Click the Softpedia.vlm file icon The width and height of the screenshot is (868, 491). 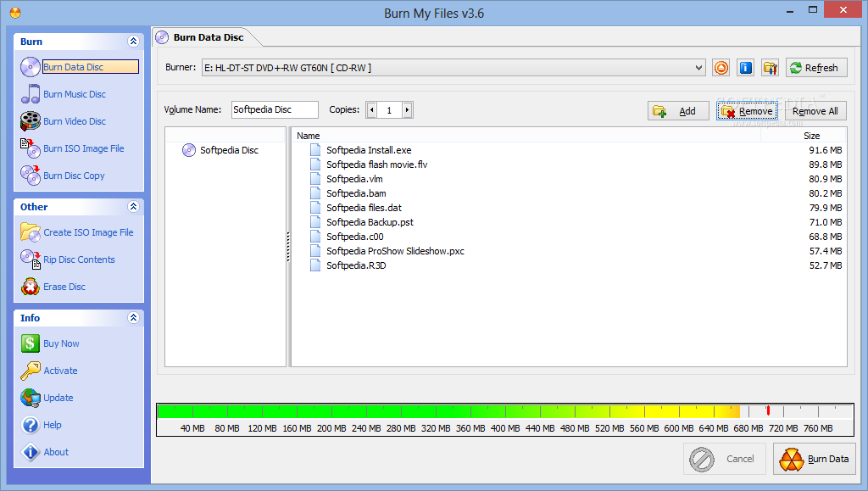(x=315, y=179)
